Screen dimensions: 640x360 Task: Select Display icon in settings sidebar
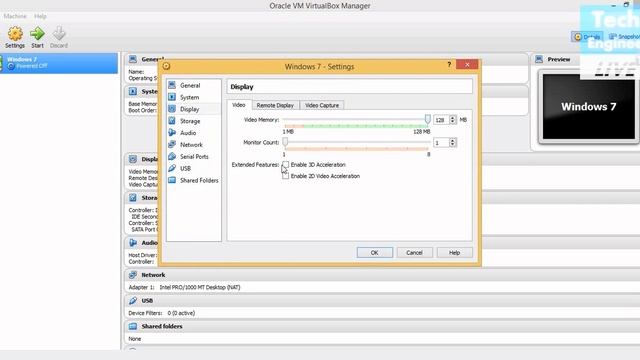pos(172,109)
